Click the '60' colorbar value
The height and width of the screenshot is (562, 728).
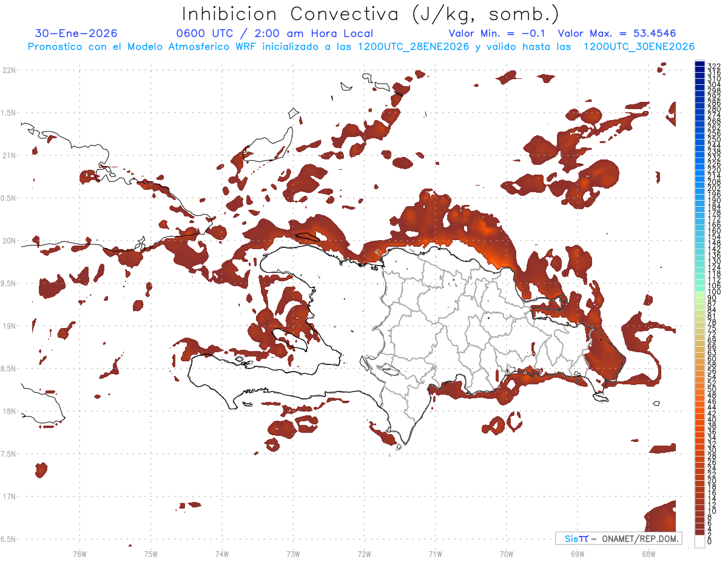712,359
